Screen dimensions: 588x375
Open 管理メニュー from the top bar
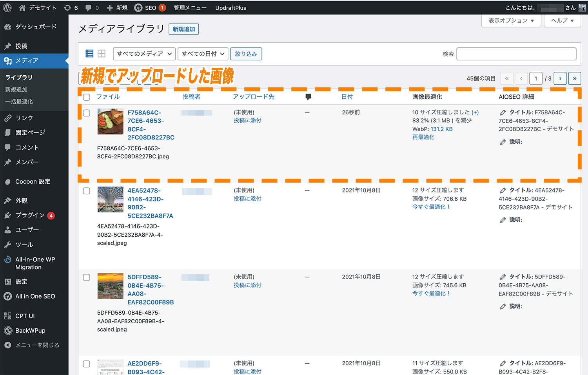191,7
